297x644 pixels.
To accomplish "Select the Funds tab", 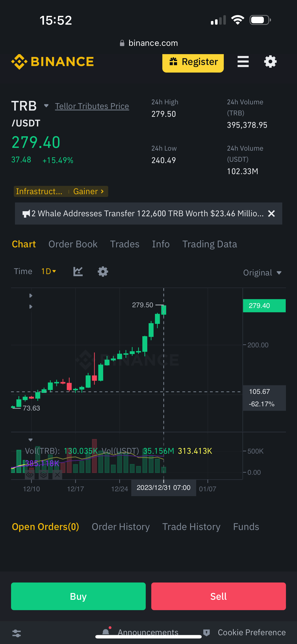I will tap(246, 527).
